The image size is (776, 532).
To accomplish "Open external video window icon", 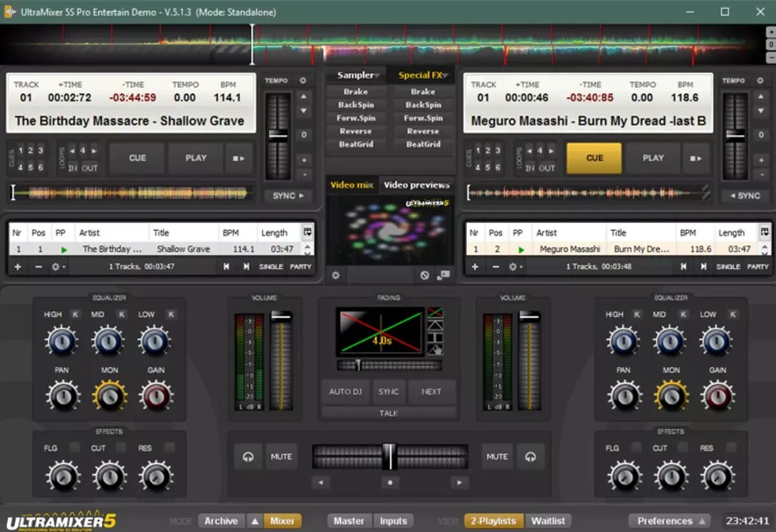I will (444, 275).
